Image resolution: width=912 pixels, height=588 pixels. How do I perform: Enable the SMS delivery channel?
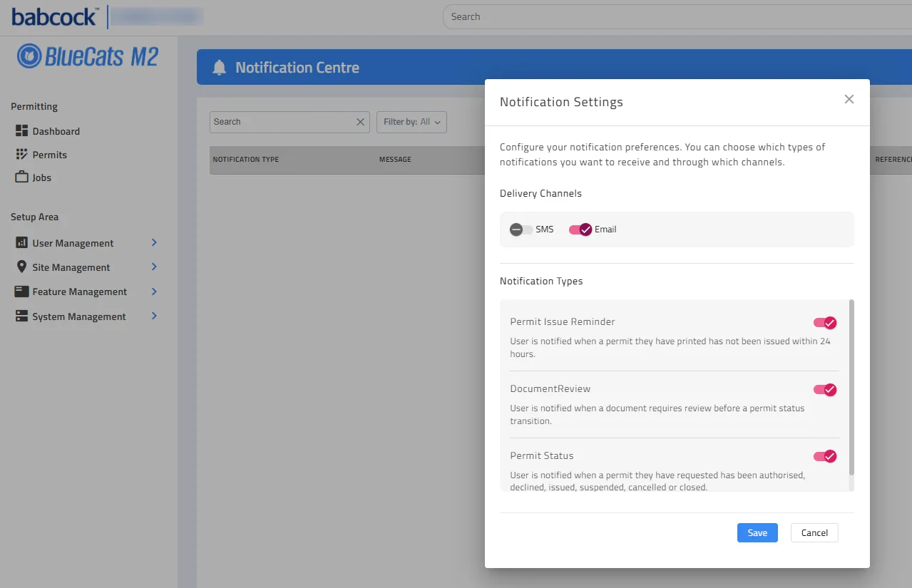pos(521,229)
